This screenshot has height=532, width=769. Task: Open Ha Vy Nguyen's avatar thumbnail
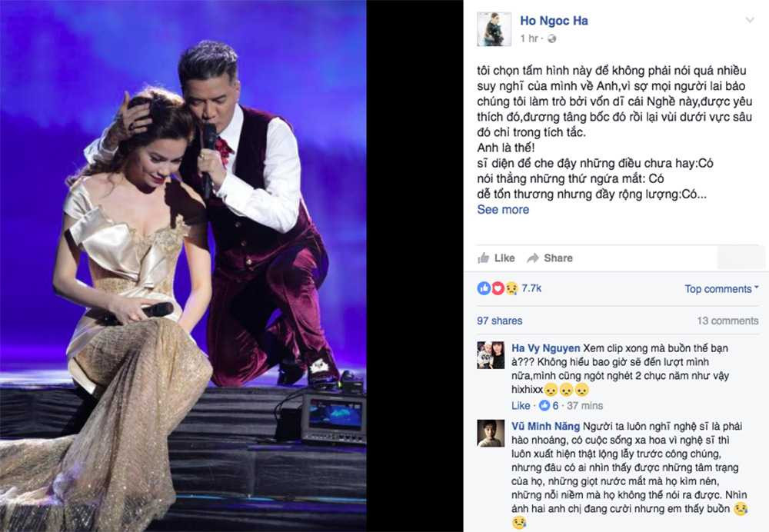491,355
